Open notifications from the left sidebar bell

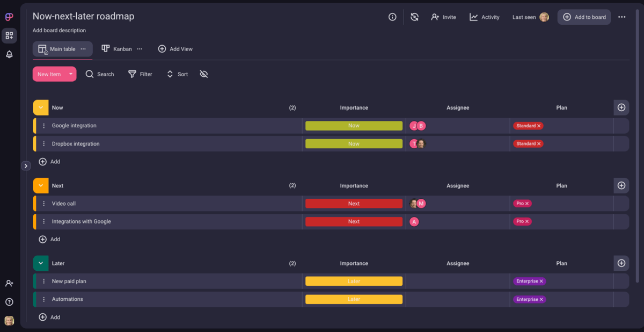coord(9,54)
